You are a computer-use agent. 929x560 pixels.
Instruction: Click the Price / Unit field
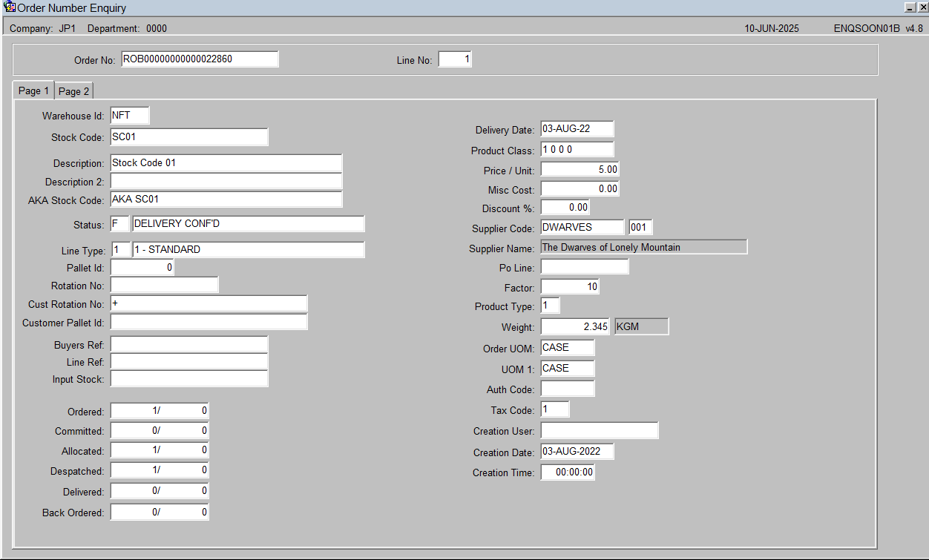pos(580,170)
